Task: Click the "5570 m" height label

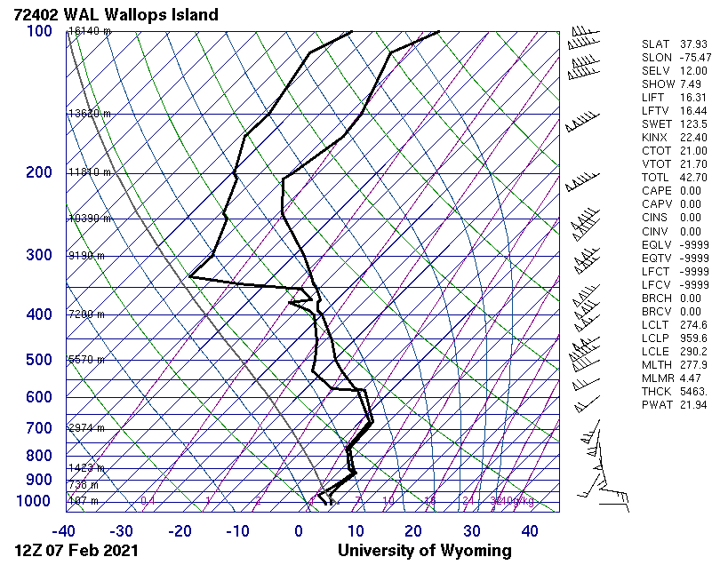Action: click(87, 360)
